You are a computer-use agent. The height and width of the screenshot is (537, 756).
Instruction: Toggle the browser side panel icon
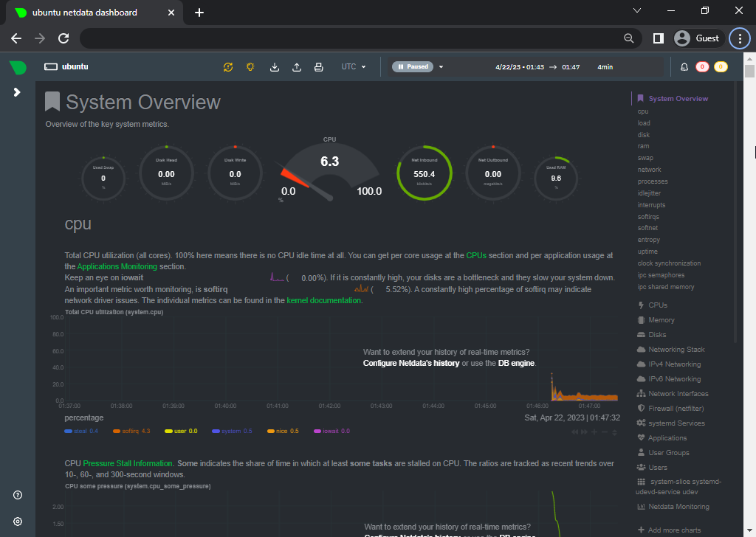pos(658,38)
